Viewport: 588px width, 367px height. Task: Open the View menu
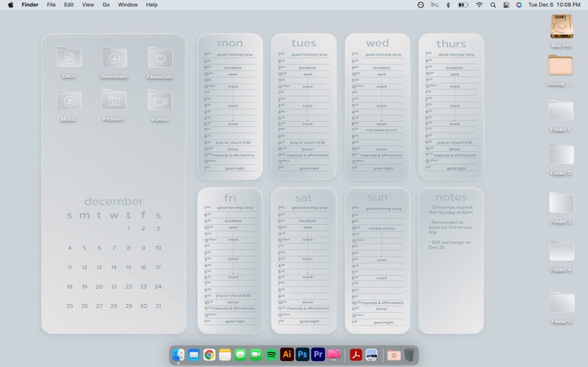coord(88,5)
